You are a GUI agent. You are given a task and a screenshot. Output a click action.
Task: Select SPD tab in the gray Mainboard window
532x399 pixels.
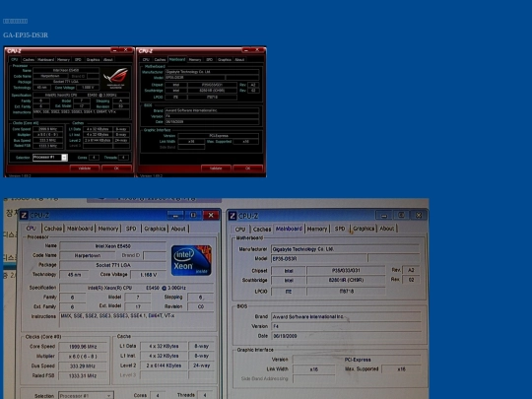point(340,229)
